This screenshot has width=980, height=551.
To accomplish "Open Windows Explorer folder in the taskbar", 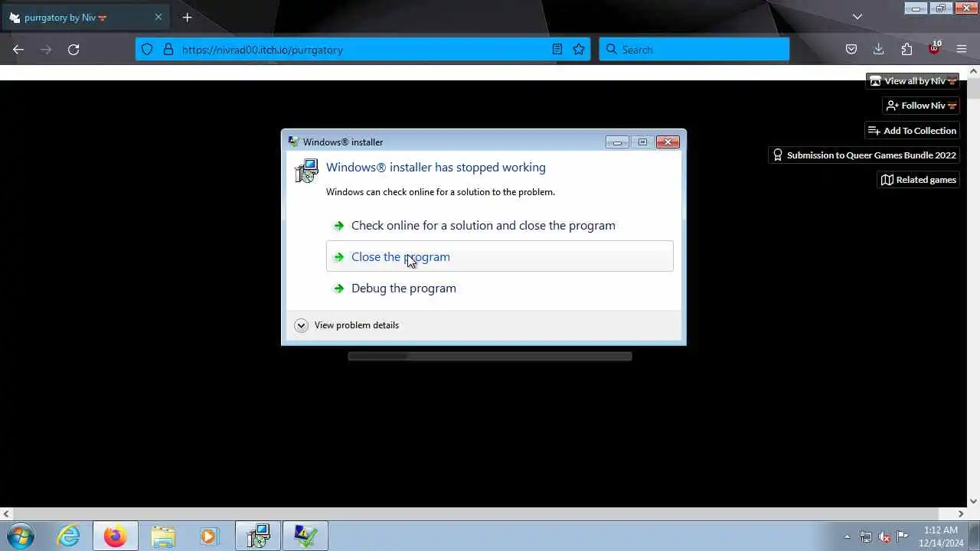I will (x=163, y=536).
